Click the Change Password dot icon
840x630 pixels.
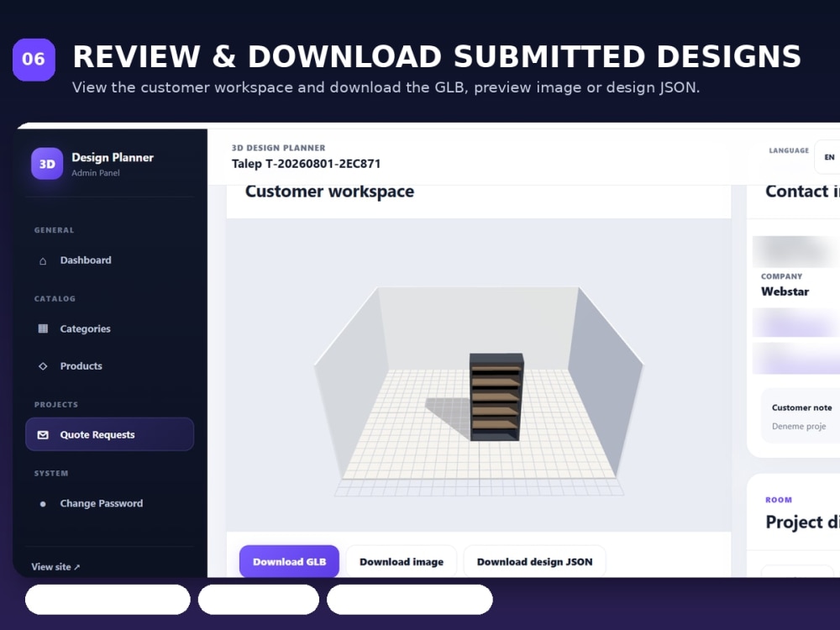tap(43, 503)
